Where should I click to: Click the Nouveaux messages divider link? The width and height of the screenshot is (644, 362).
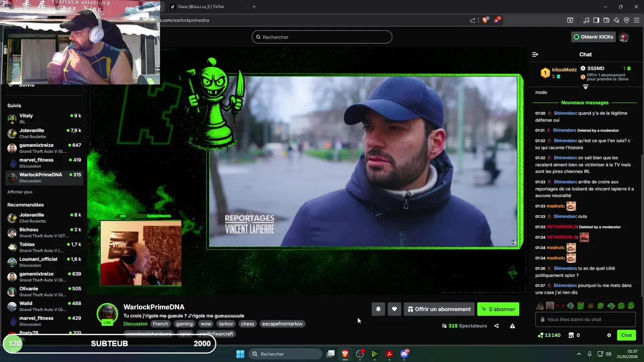pos(585,103)
